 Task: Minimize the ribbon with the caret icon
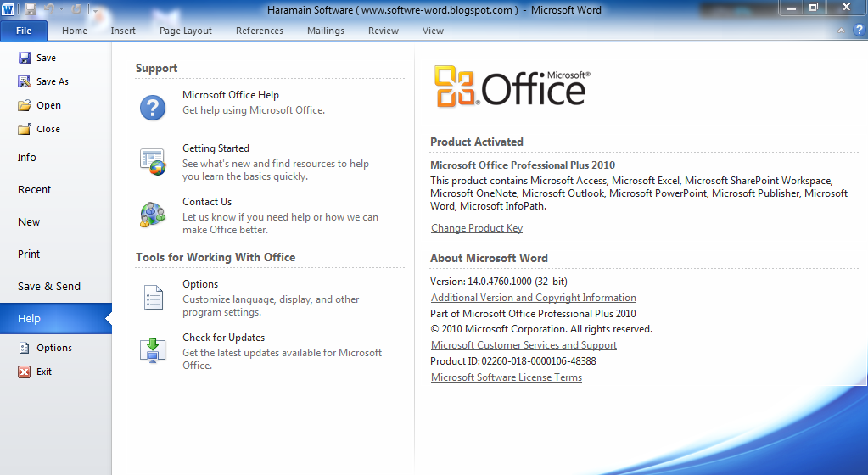pyautogui.click(x=841, y=31)
